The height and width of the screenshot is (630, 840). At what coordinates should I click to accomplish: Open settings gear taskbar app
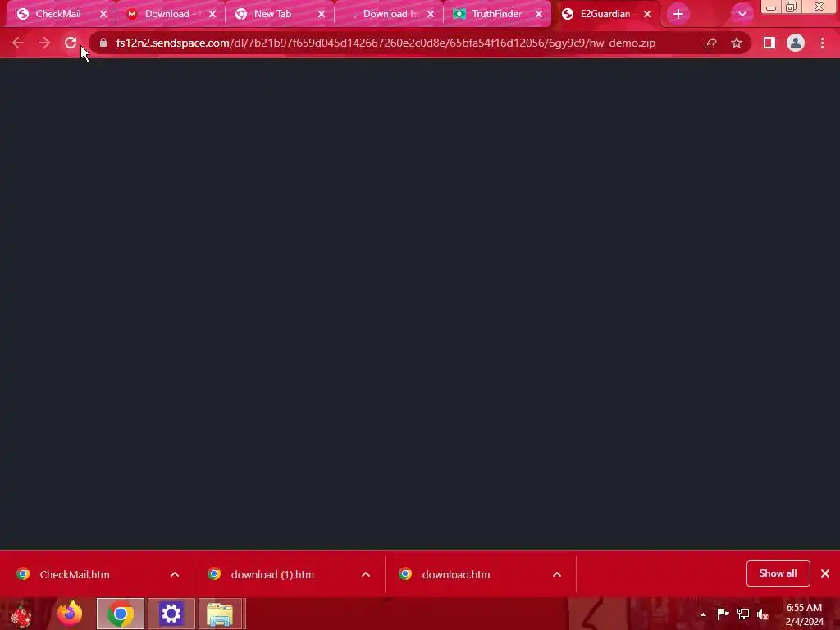pos(171,614)
